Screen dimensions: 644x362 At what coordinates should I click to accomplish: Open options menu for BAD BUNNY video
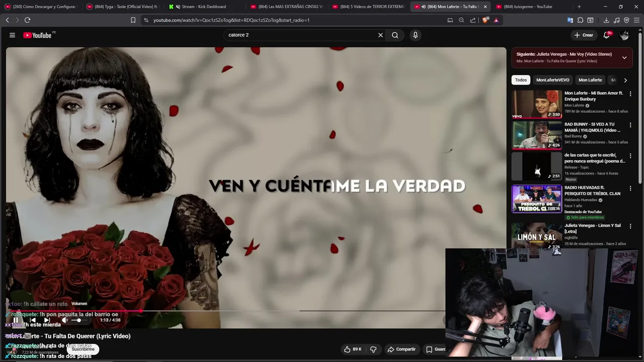point(630,125)
